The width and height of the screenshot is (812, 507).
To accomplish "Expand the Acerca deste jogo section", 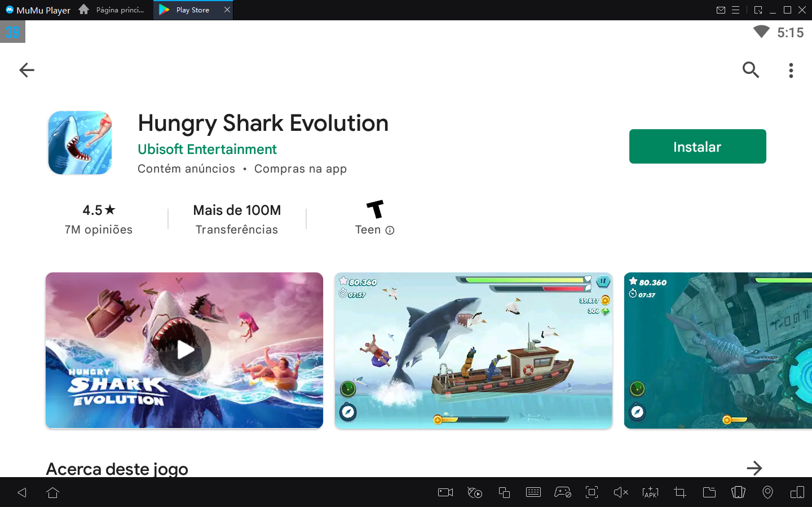I will 755,468.
